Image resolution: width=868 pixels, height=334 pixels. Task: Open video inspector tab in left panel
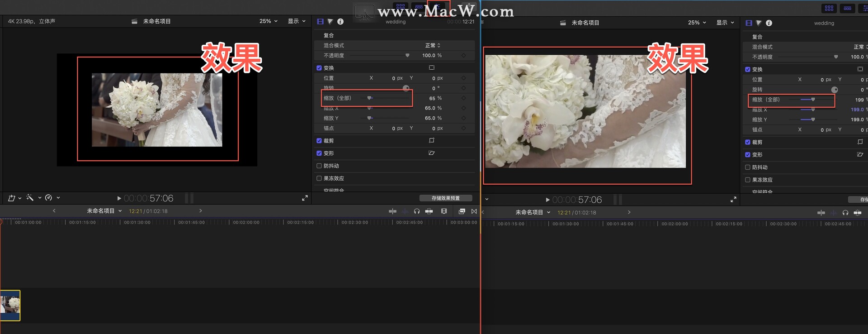(x=320, y=22)
